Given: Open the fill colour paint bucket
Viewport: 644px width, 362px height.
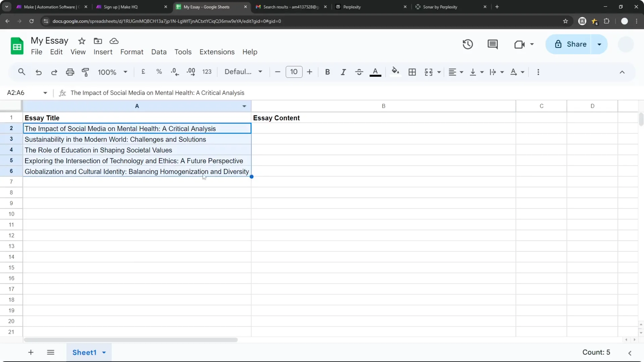Looking at the screenshot, I should (395, 71).
